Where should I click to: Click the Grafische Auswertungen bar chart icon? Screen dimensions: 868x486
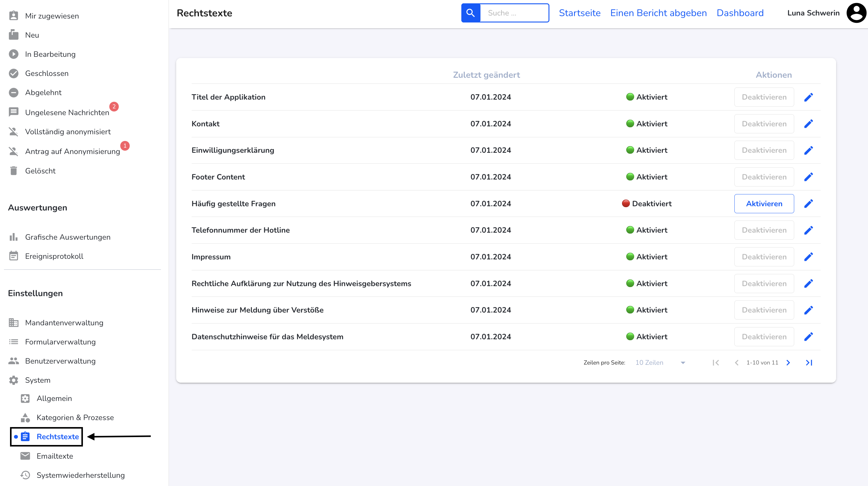(x=13, y=237)
